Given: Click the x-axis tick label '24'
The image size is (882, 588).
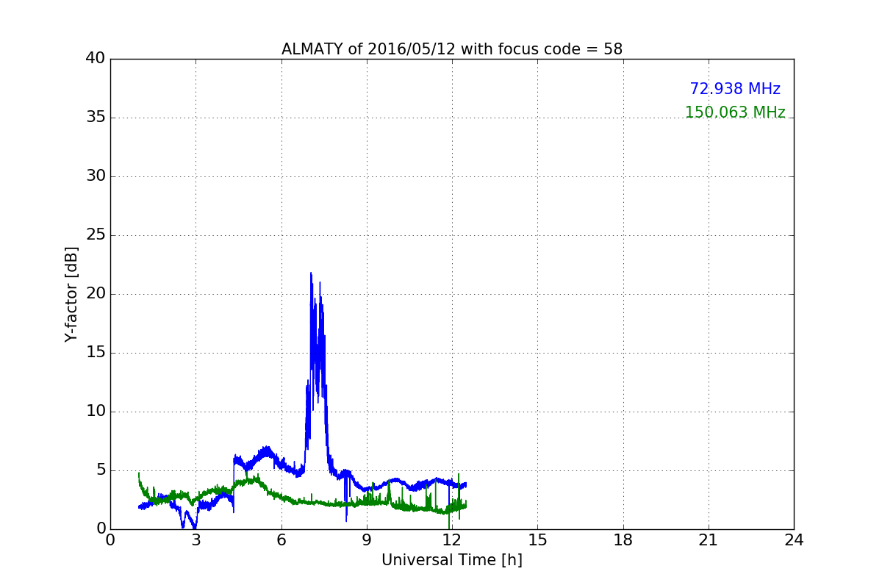Looking at the screenshot, I should coord(794,540).
